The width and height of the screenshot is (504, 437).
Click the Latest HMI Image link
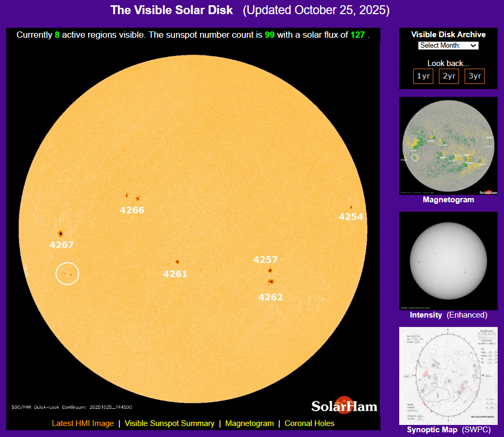click(x=83, y=423)
